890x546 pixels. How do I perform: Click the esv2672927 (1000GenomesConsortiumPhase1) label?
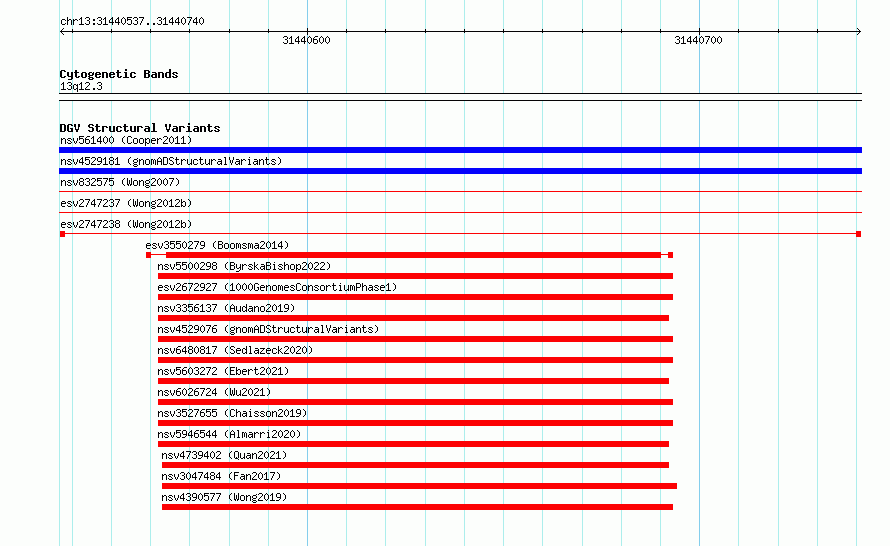coord(277,287)
